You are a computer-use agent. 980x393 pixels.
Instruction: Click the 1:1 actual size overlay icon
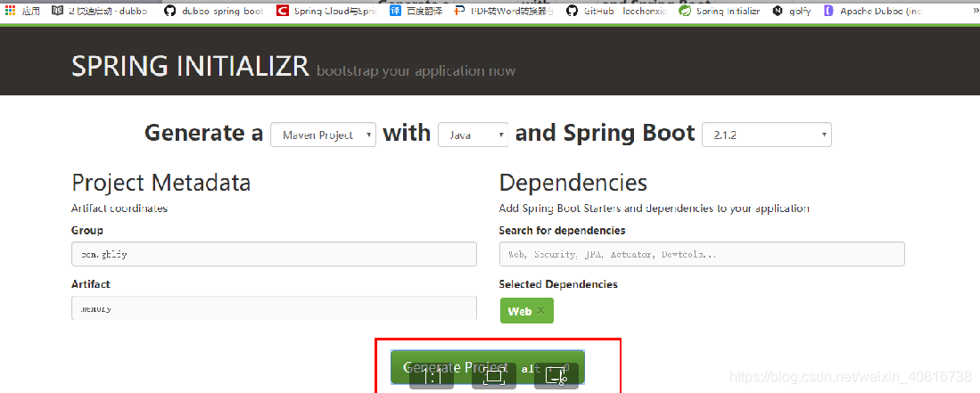(x=432, y=375)
